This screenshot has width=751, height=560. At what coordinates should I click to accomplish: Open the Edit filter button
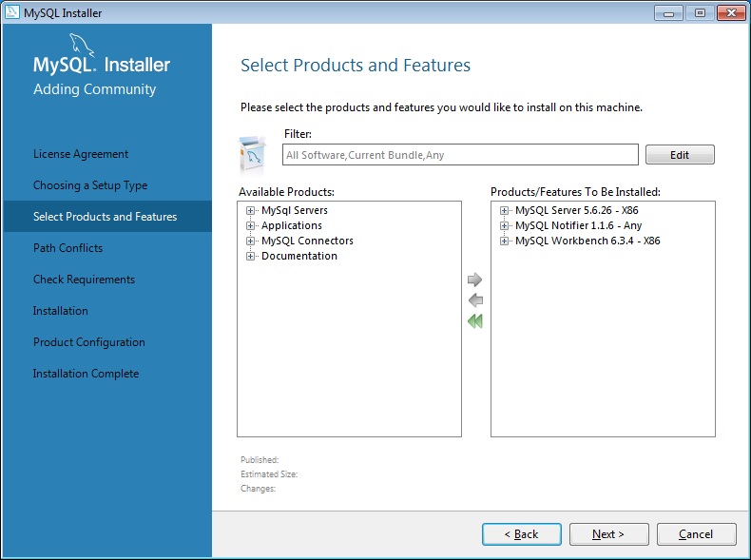(679, 155)
